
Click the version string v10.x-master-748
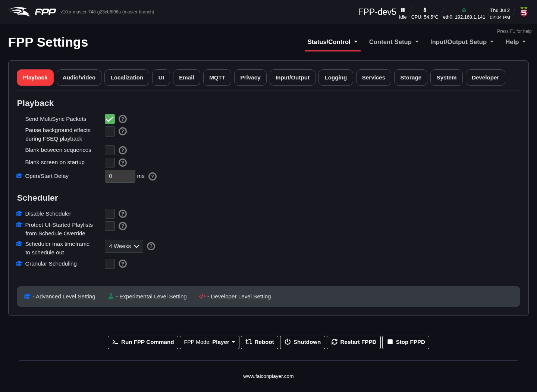point(107,12)
